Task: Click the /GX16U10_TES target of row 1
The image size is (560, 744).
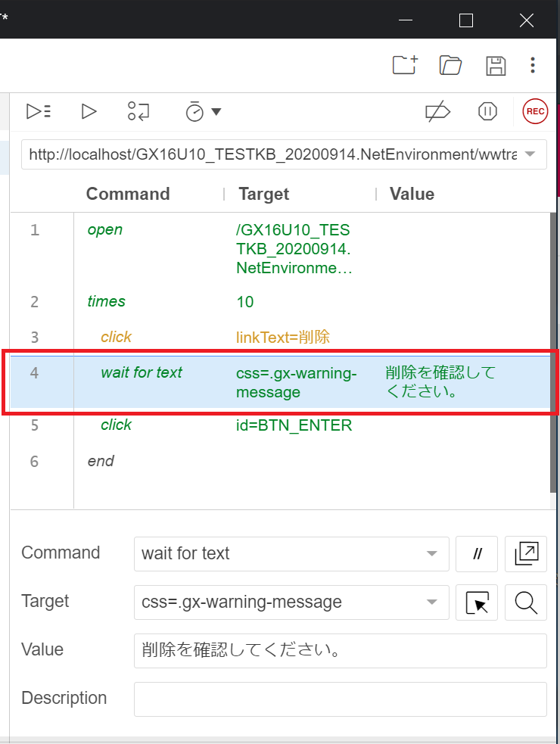Action: tap(294, 249)
